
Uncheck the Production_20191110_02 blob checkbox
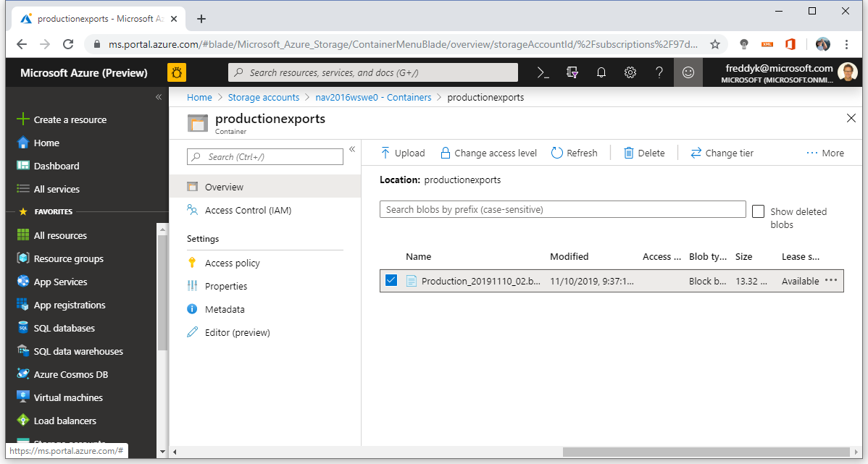391,280
